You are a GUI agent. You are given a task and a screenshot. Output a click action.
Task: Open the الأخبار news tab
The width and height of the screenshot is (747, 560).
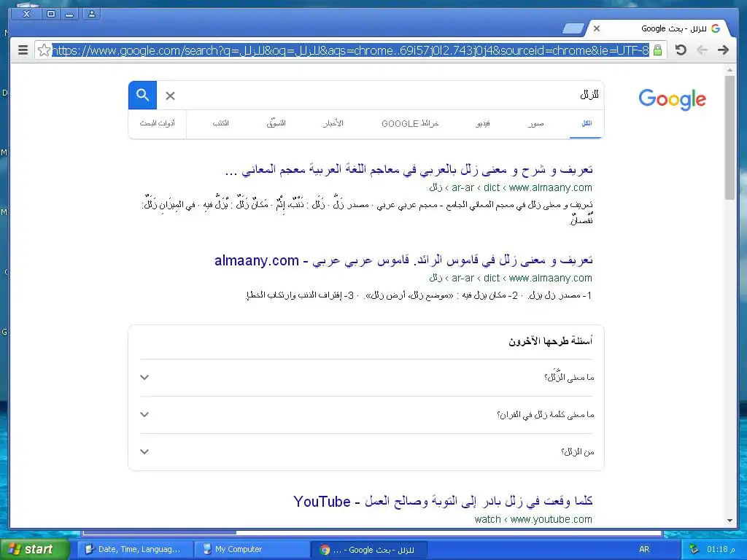click(333, 123)
